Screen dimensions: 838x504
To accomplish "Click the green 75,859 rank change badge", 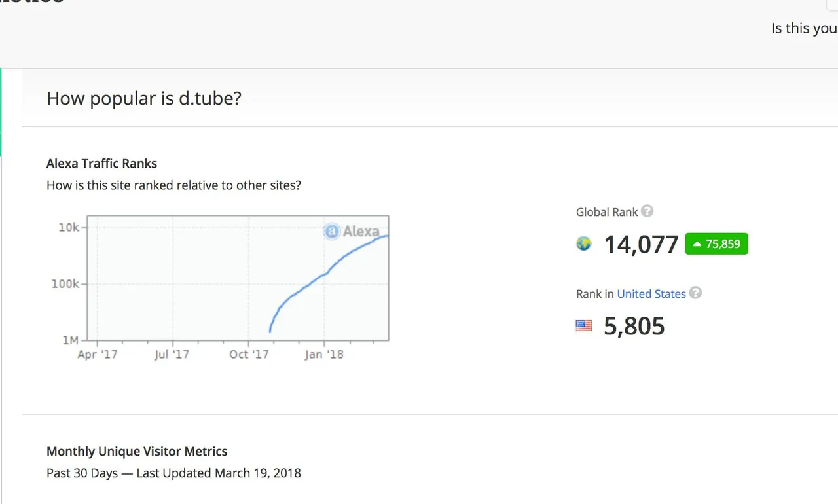I will pos(716,244).
